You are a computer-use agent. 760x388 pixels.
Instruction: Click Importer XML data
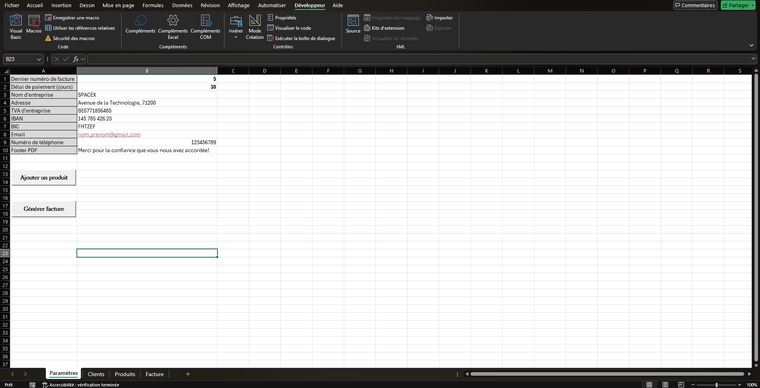[439, 18]
